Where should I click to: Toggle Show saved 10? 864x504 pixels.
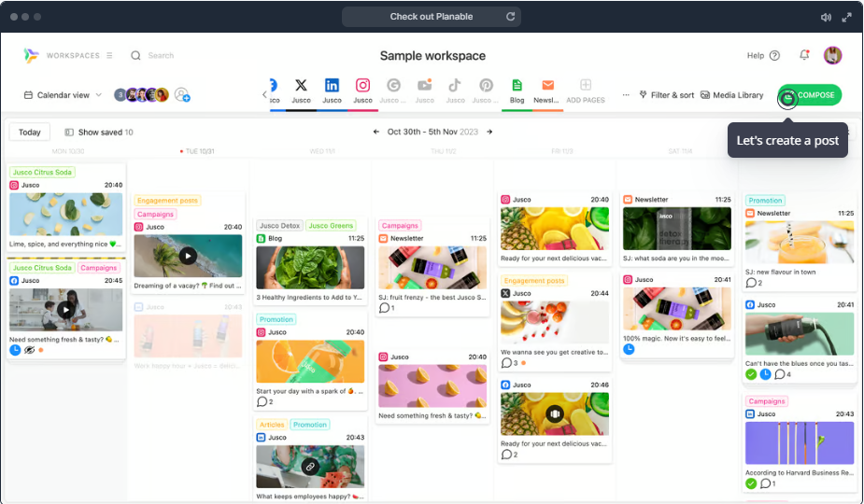click(99, 133)
